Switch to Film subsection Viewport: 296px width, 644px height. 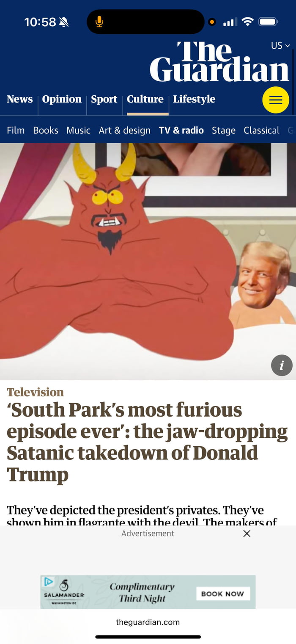pos(16,130)
